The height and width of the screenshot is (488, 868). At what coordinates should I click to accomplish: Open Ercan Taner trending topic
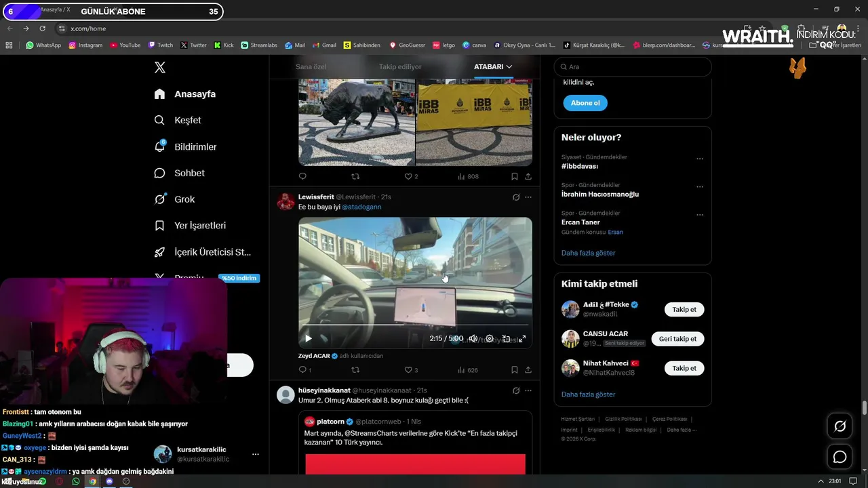coord(580,222)
